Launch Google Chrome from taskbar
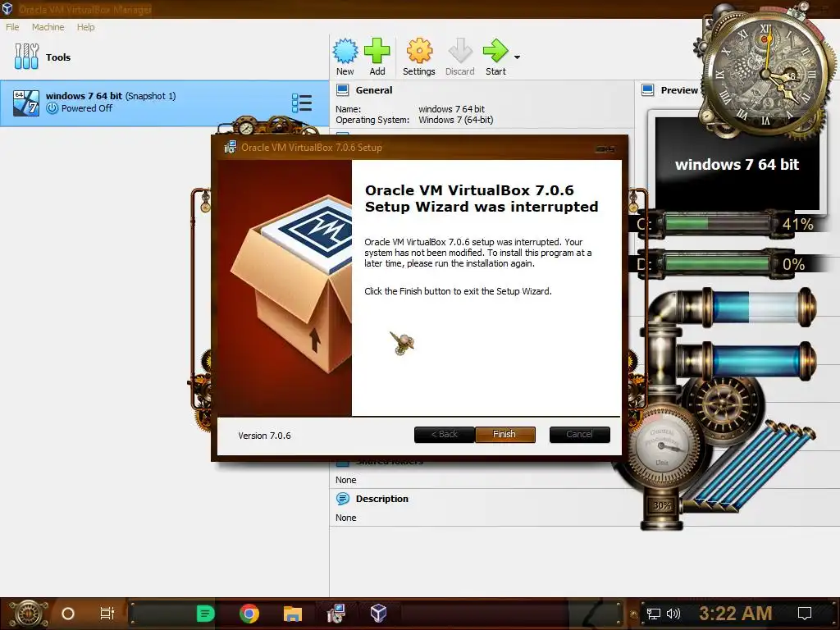Screen dimensions: 840x630 (x=249, y=614)
